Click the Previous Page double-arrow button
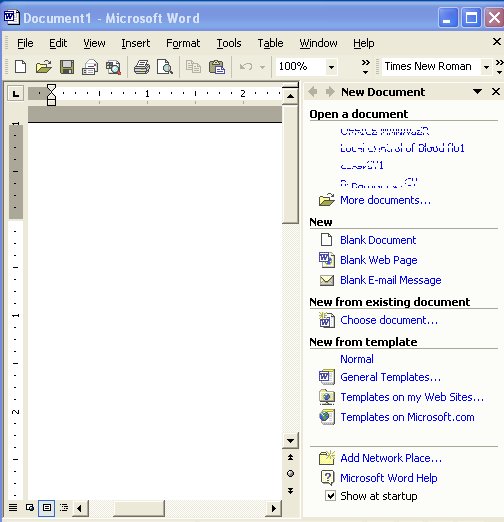 290,457
